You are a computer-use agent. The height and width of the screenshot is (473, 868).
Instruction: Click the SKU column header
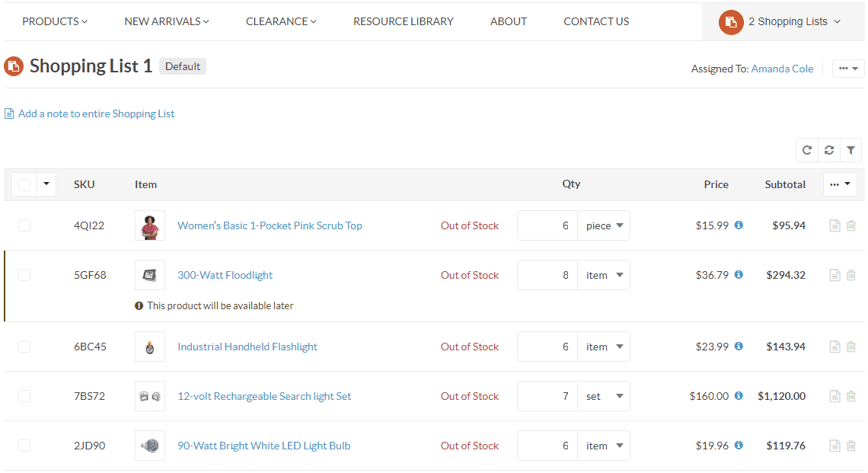coord(85,184)
